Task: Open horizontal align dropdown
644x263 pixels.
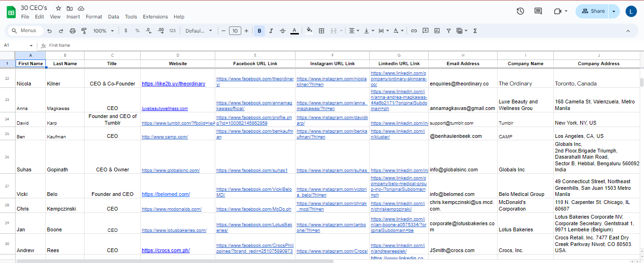Action: (354, 31)
